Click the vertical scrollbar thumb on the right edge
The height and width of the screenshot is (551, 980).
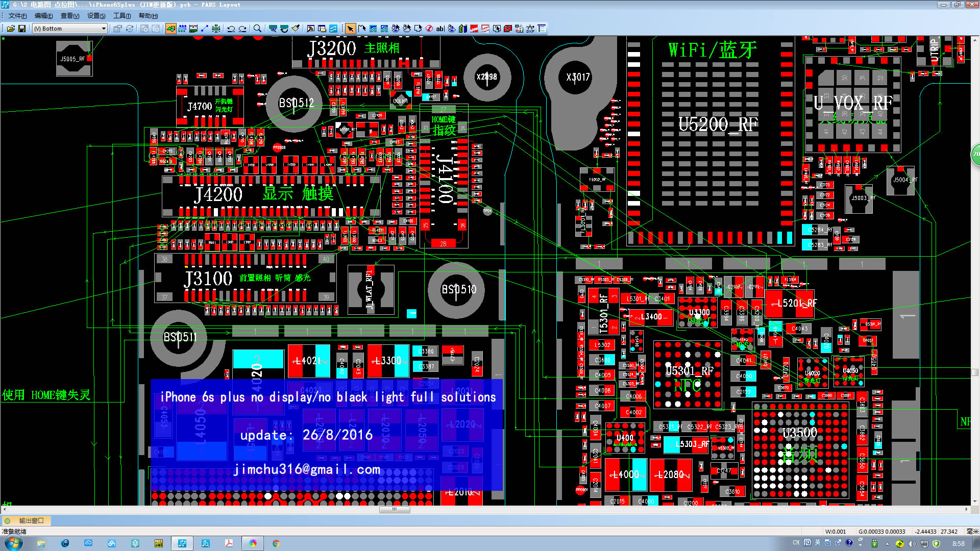(975, 372)
